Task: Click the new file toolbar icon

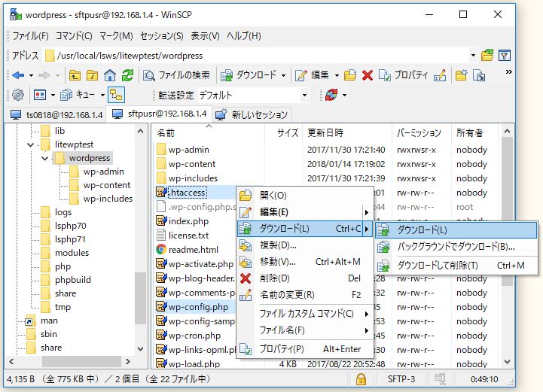Action: tap(479, 75)
